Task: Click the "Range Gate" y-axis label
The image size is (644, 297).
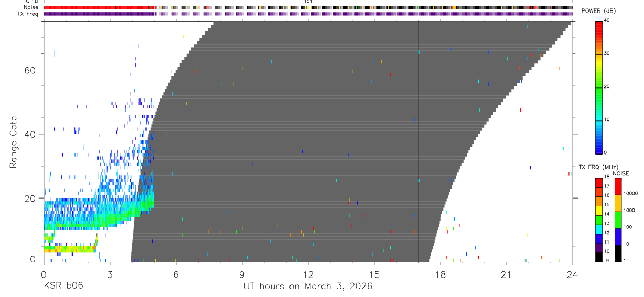Action: (14, 142)
